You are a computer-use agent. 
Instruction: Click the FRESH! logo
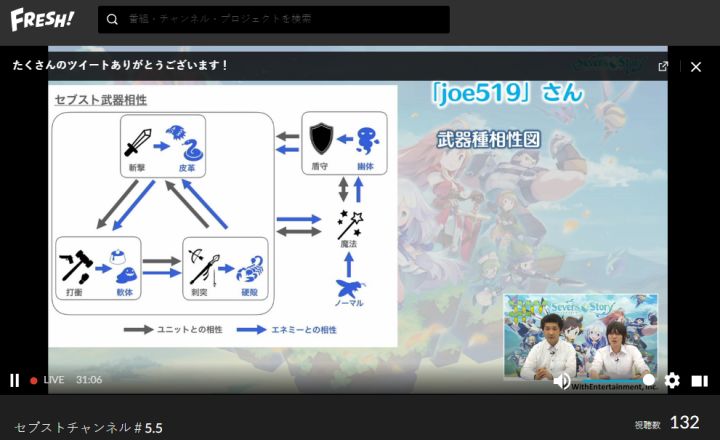(x=42, y=19)
